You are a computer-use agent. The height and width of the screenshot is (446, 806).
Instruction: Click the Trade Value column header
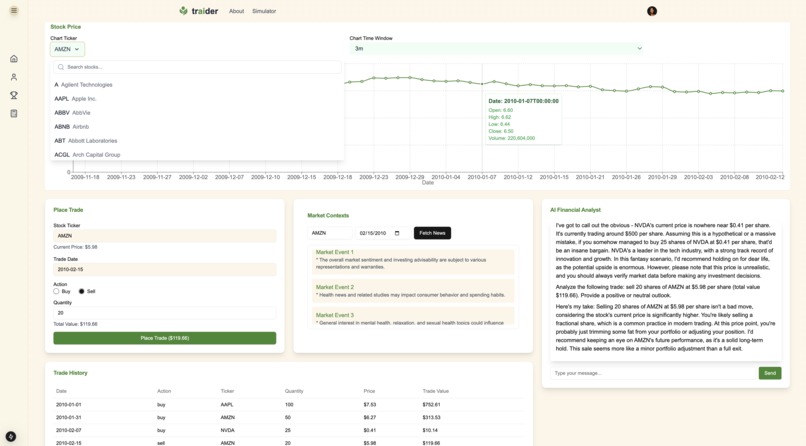pyautogui.click(x=435, y=391)
